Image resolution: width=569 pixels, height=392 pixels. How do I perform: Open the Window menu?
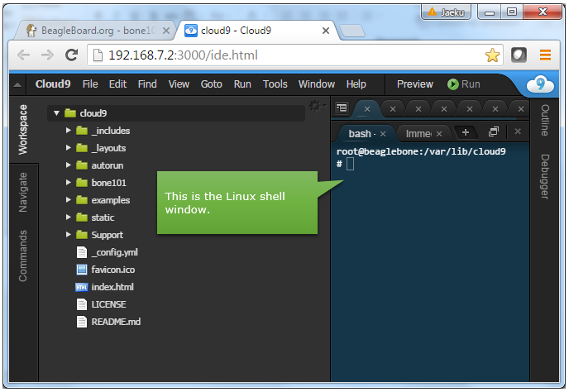click(317, 84)
